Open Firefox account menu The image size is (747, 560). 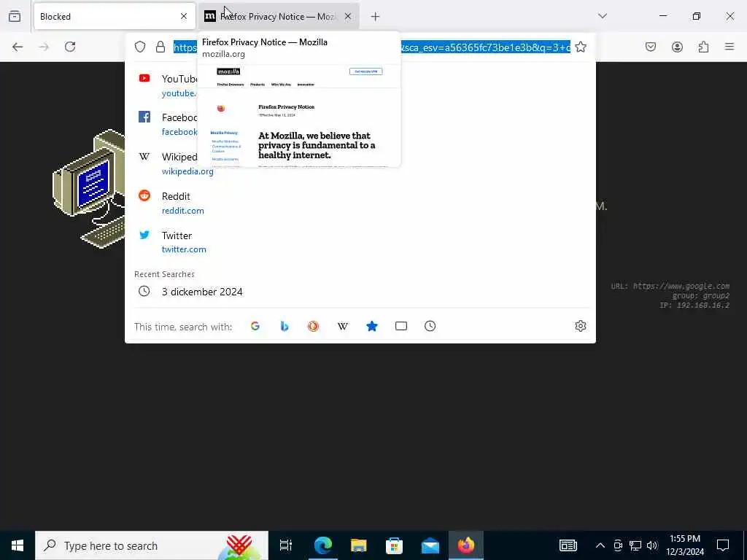click(x=677, y=47)
